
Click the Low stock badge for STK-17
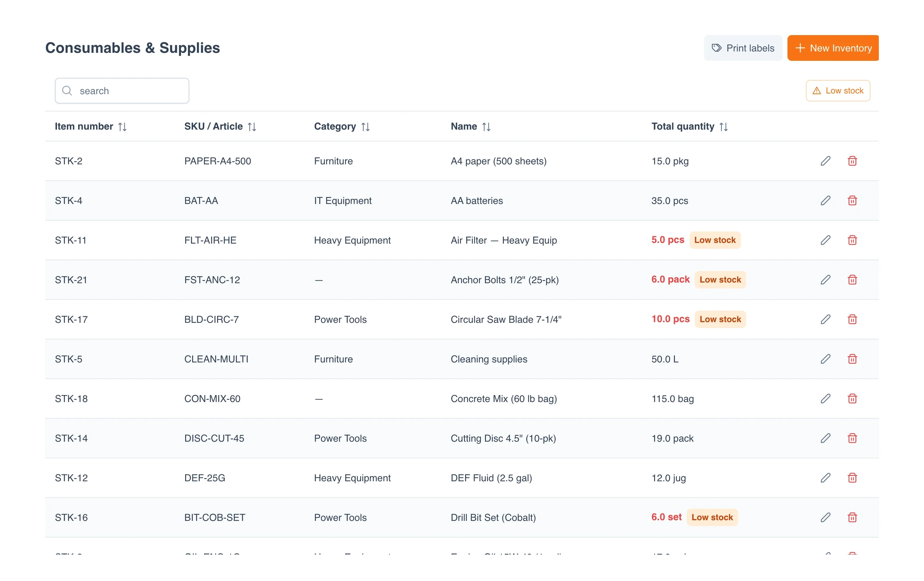720,319
